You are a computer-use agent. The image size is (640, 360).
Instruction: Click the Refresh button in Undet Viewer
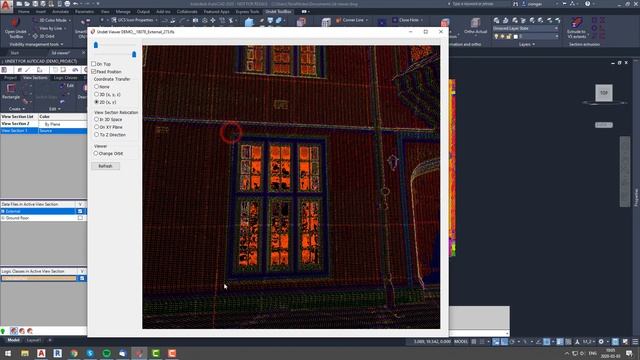[x=105, y=166]
